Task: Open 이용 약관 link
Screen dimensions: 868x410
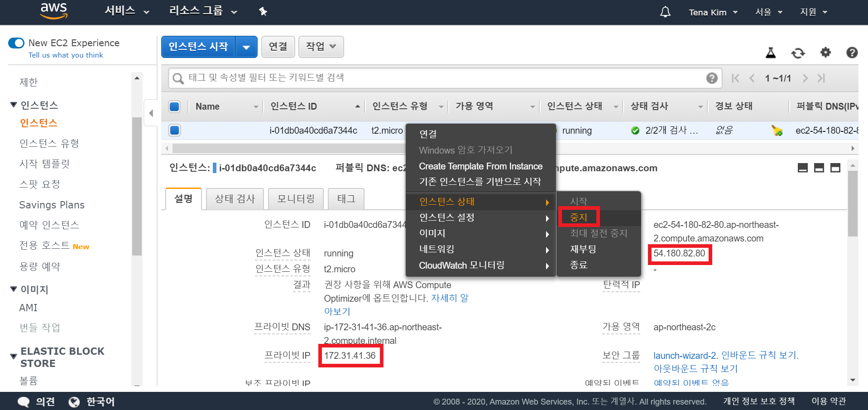Action: tap(829, 401)
